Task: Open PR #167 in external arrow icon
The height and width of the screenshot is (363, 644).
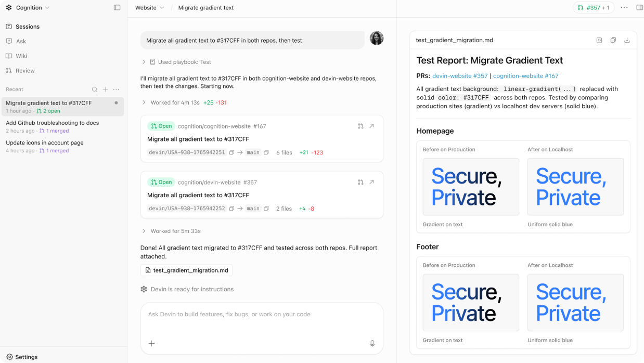Action: click(x=371, y=126)
